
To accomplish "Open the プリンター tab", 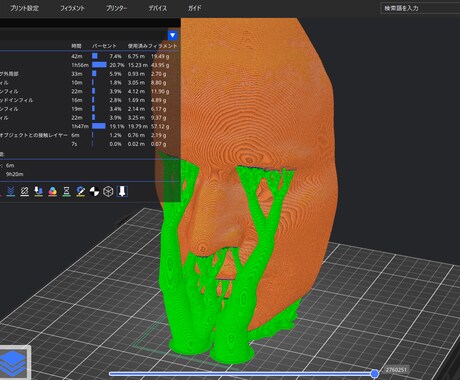I will pos(116,8).
